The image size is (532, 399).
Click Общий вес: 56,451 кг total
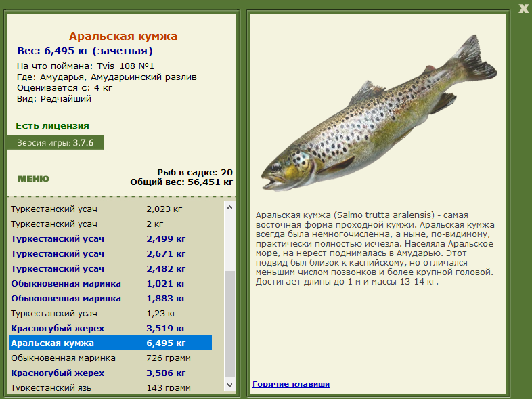[x=181, y=182]
